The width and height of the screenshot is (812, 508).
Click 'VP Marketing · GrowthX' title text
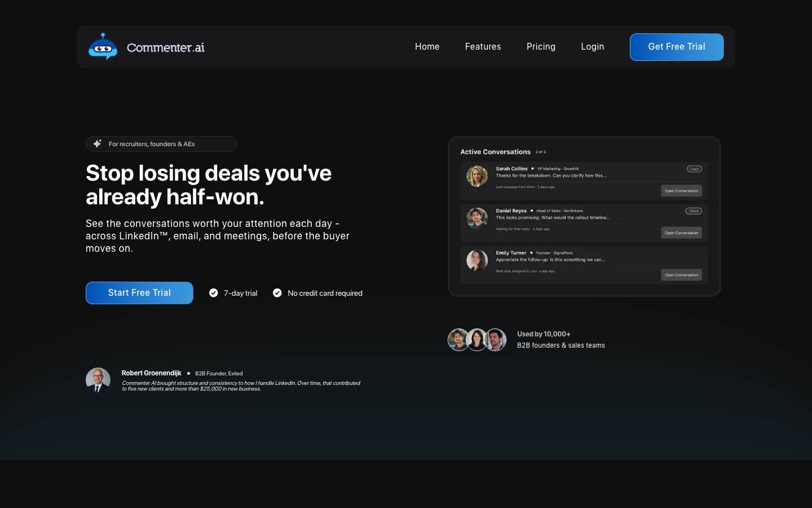click(x=558, y=169)
